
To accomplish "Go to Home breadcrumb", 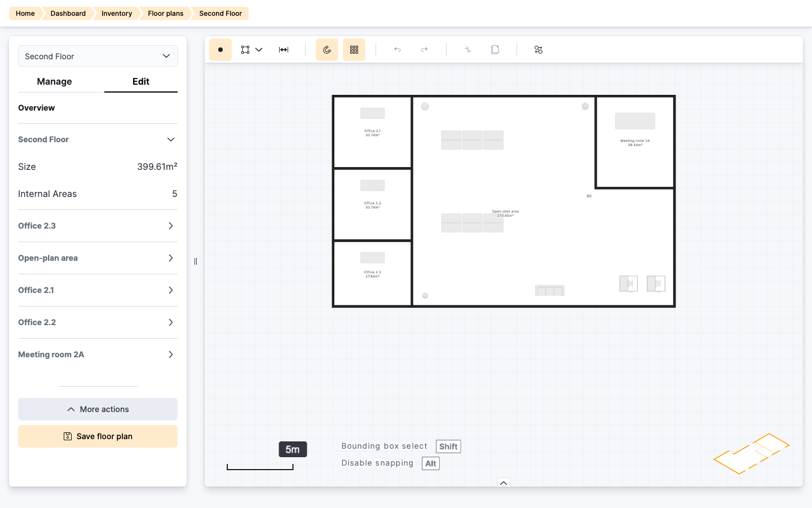I will [25, 14].
